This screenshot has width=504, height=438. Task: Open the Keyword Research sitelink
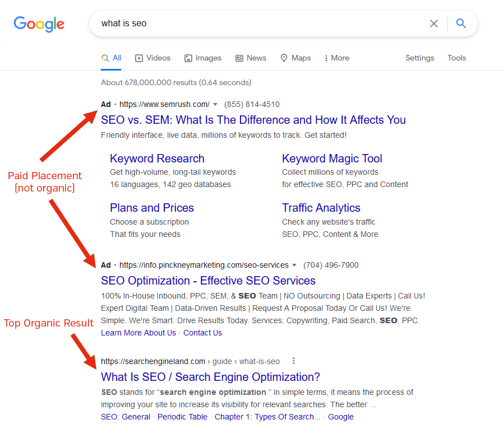(157, 159)
